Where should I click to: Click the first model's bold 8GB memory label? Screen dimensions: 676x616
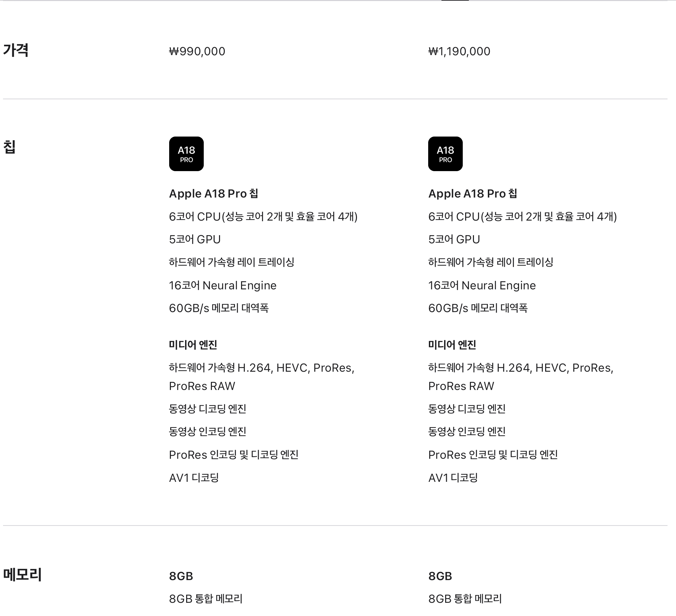[x=181, y=576]
